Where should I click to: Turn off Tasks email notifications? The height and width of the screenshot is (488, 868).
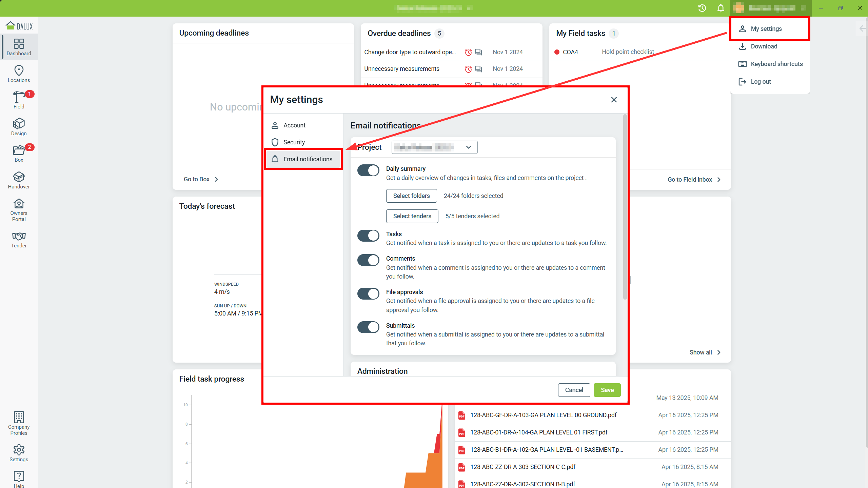pyautogui.click(x=368, y=236)
